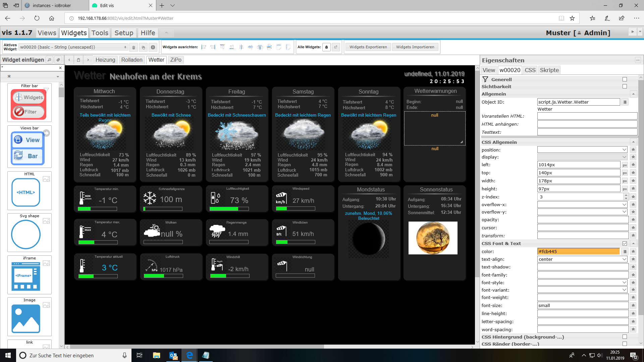Center selected widgets horizontally
This screenshot has width=644, height=362.
point(251,47)
